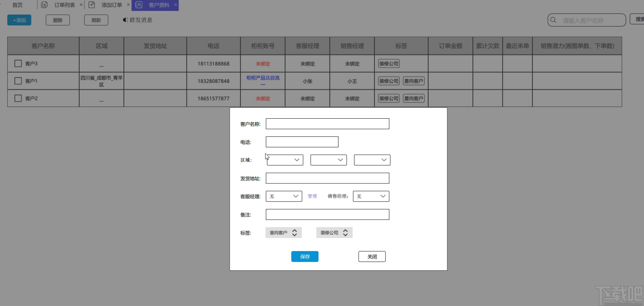The width and height of the screenshot is (644, 306).
Task: Click the magnifier icon in search box
Action: click(553, 20)
